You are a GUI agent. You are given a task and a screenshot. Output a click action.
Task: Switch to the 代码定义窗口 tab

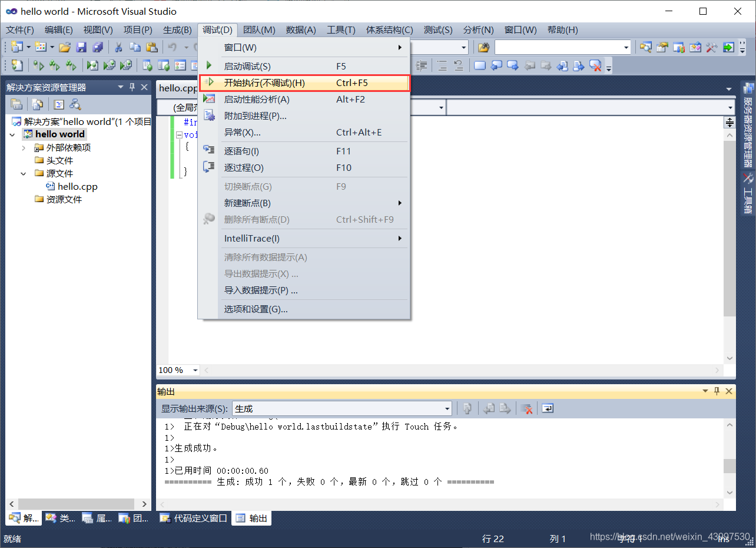click(x=194, y=519)
